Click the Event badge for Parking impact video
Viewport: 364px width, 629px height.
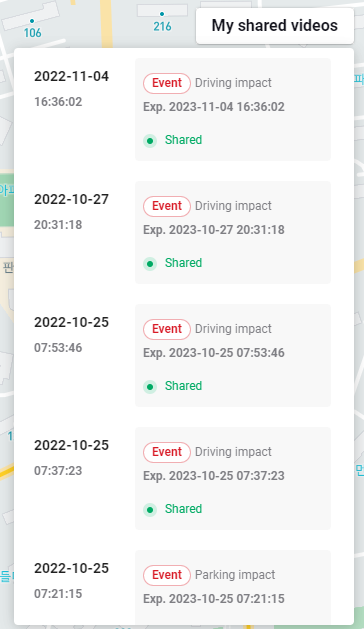coord(167,575)
